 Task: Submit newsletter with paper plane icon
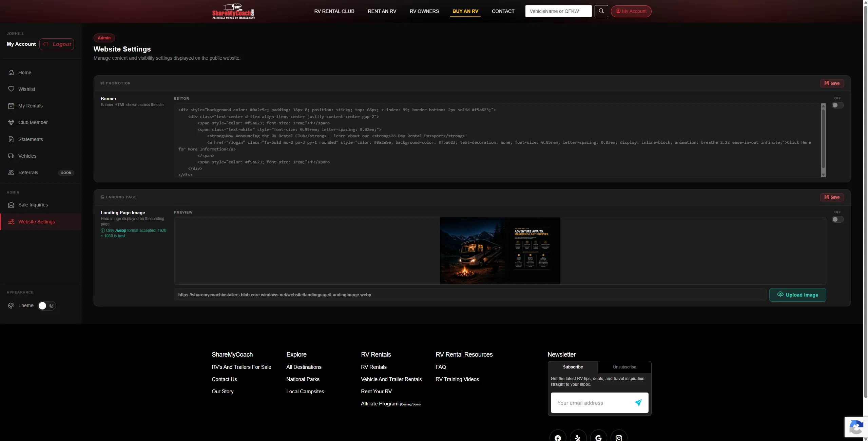click(x=638, y=403)
